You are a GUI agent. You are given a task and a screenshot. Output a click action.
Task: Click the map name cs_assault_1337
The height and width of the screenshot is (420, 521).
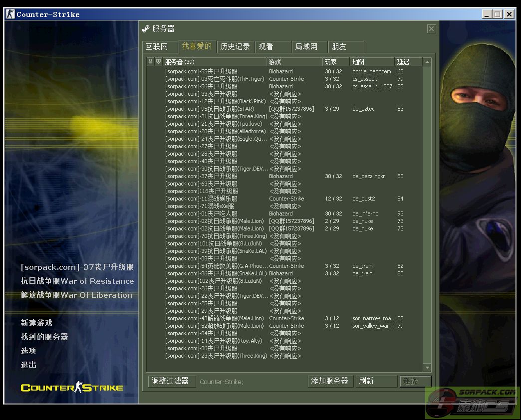(x=372, y=86)
